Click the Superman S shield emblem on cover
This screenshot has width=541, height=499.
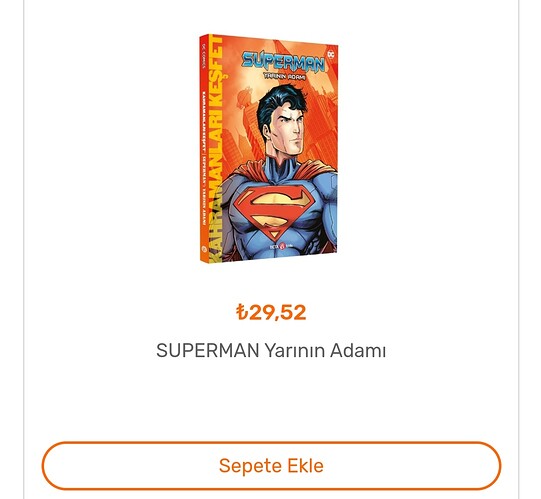(273, 211)
